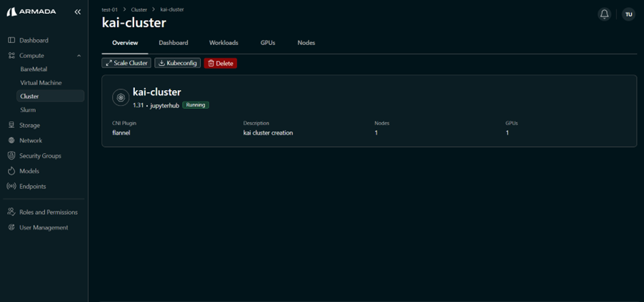Click the Running status badge
The width and height of the screenshot is (644, 302).
tap(196, 105)
